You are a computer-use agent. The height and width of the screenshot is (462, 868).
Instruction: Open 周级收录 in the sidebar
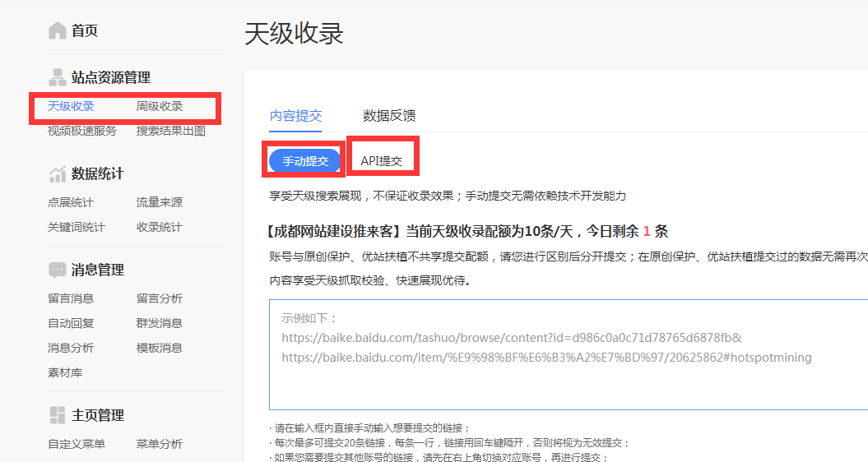tap(160, 106)
